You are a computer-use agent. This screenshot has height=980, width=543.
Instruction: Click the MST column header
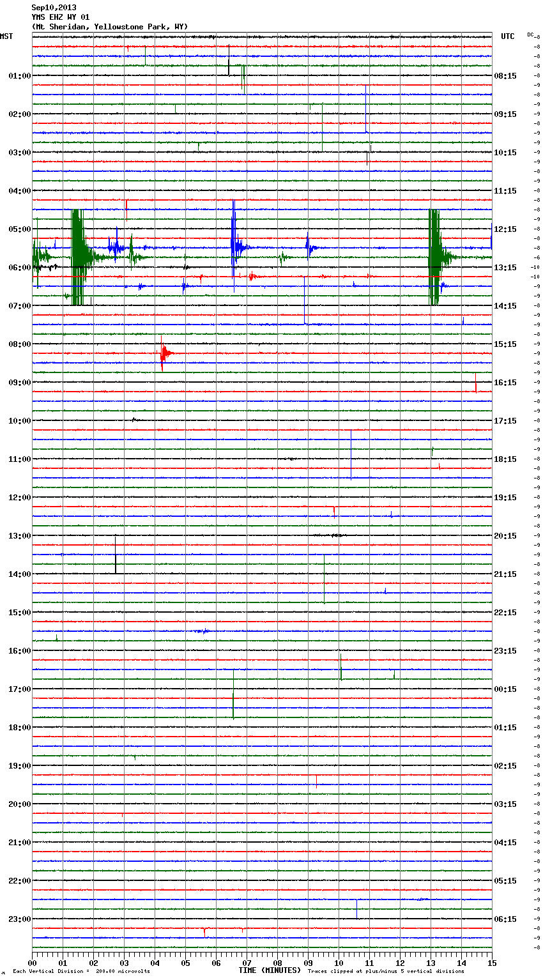[6, 36]
